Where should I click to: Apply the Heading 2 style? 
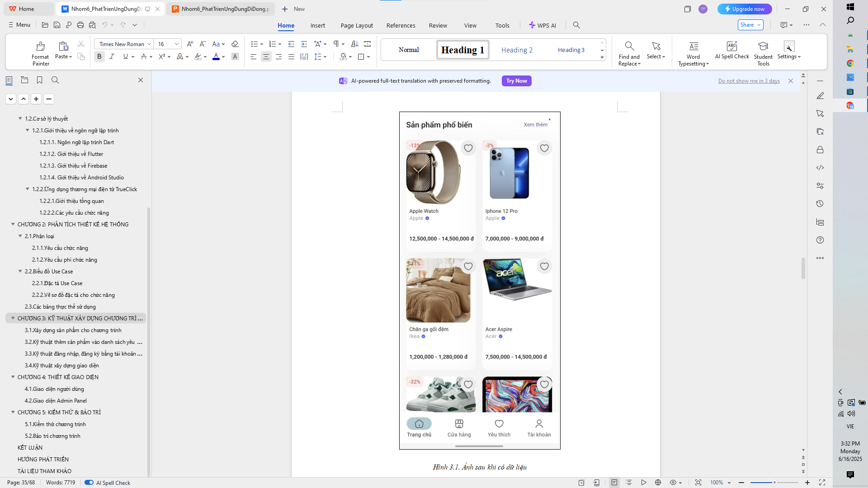point(517,50)
